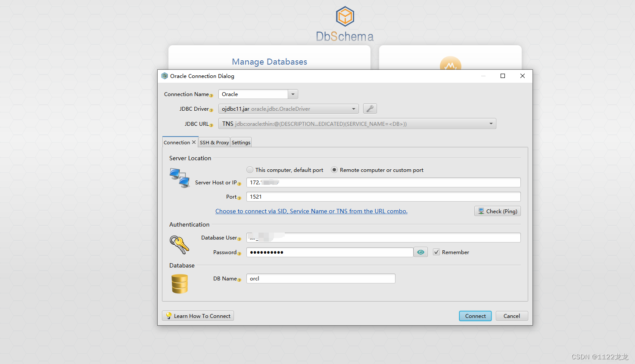Click the help dot next to Connection Name
The height and width of the screenshot is (364, 635).
(212, 96)
